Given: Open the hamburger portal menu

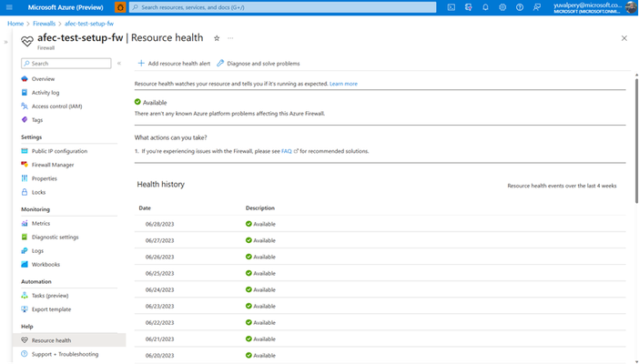Looking at the screenshot, I should coord(9,7).
